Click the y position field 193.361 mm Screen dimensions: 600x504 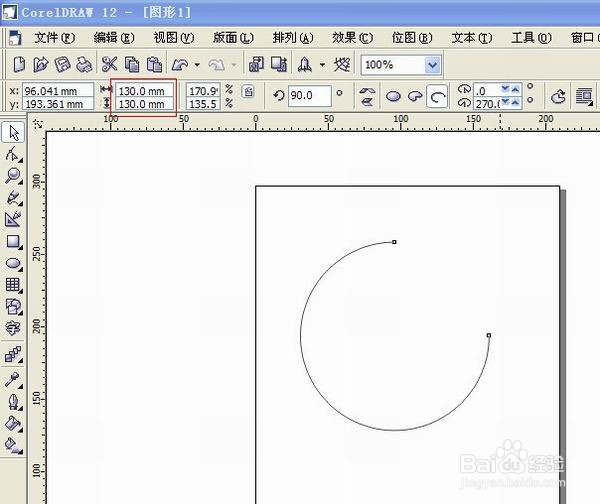pyautogui.click(x=58, y=104)
